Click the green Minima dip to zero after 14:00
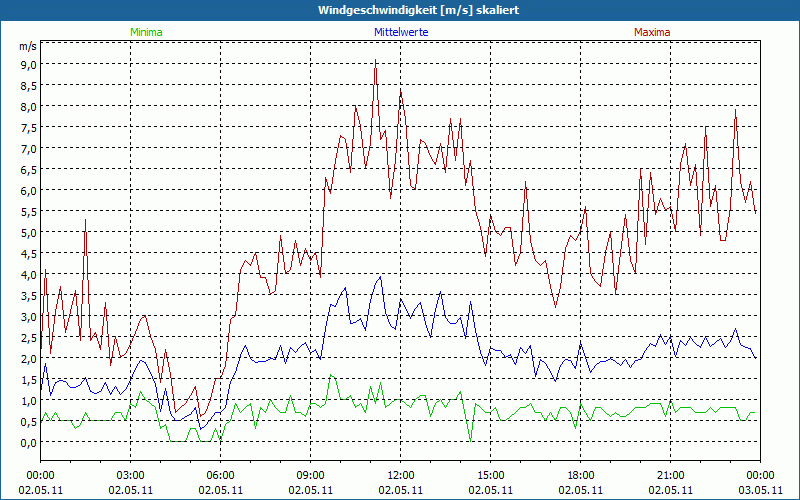The height and width of the screenshot is (500, 800). coord(470,439)
